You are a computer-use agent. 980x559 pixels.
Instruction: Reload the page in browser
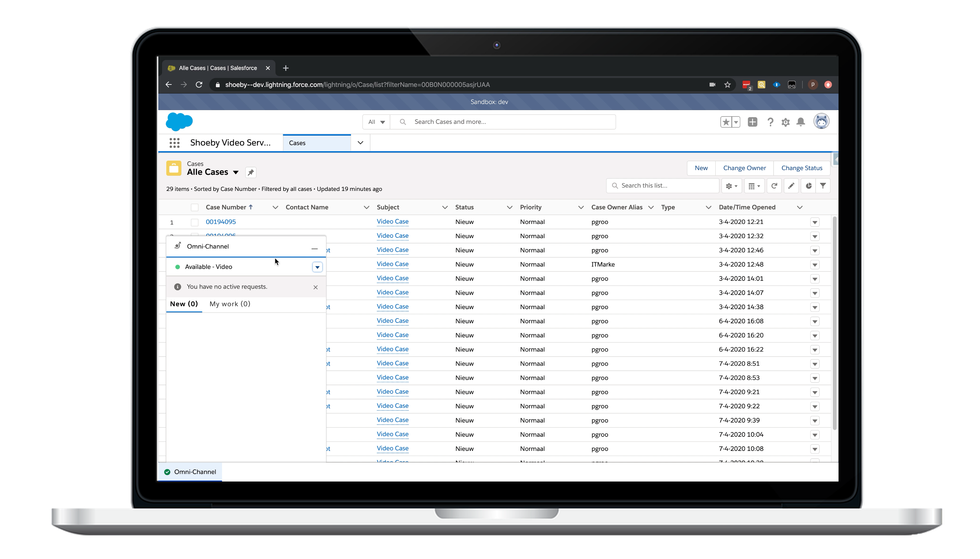tap(199, 85)
